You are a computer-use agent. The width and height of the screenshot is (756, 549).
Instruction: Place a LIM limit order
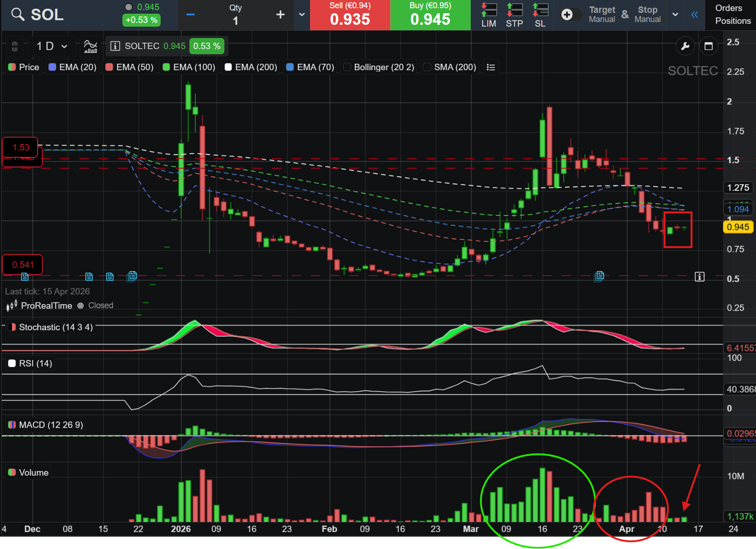489,15
